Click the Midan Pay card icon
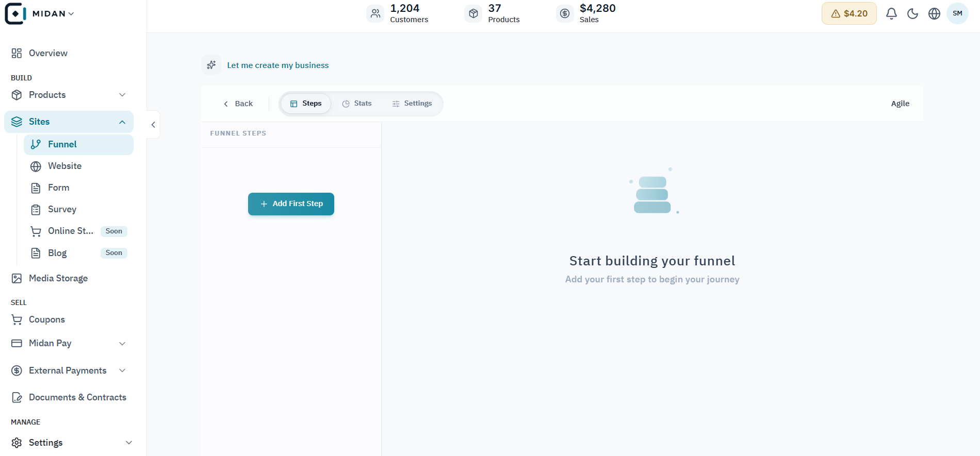The height and width of the screenshot is (456, 980). (x=17, y=343)
